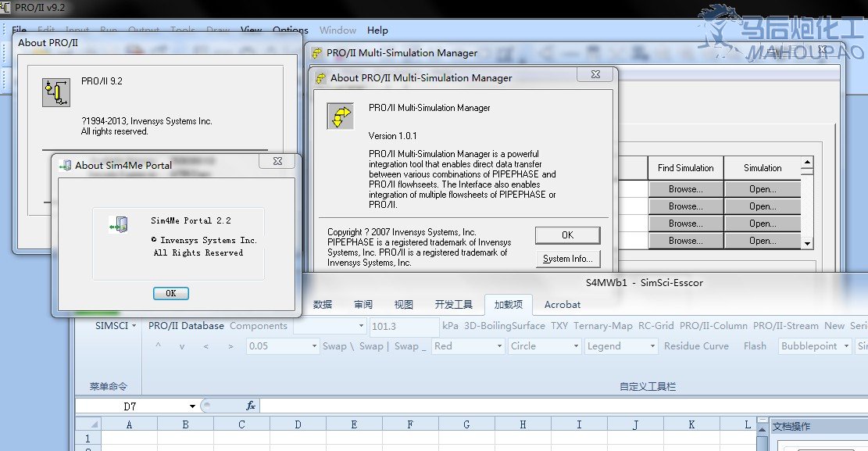Close the About Multi-Simulation Manager dialog
The width and height of the screenshot is (868, 451).
click(x=588, y=75)
